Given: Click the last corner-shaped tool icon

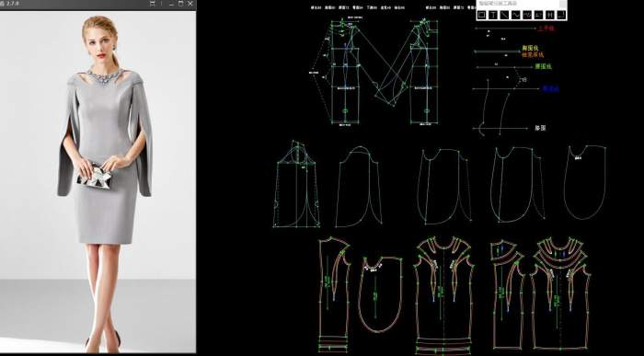Looking at the screenshot, I should coord(561,16).
